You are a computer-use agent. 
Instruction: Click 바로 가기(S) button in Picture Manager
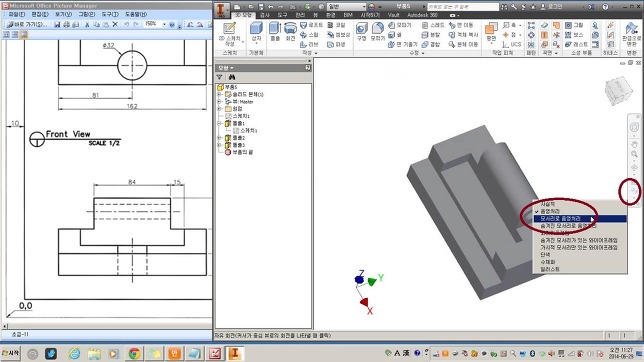tap(27, 25)
